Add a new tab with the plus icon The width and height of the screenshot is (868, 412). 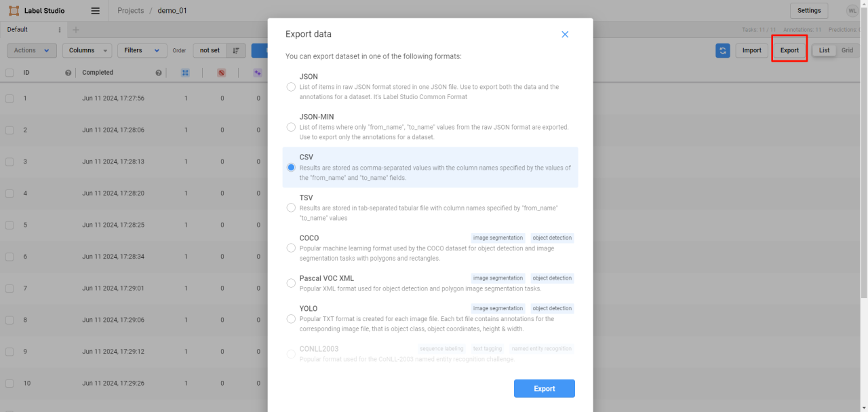pyautogui.click(x=76, y=30)
